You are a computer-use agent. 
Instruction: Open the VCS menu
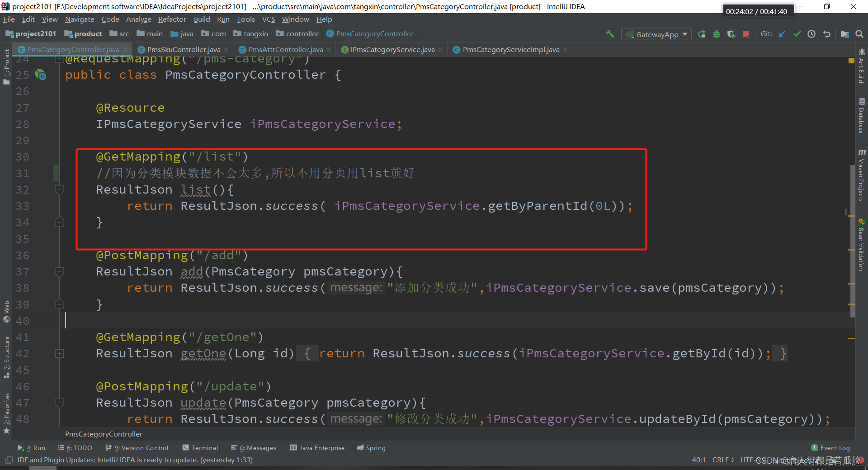coord(269,19)
